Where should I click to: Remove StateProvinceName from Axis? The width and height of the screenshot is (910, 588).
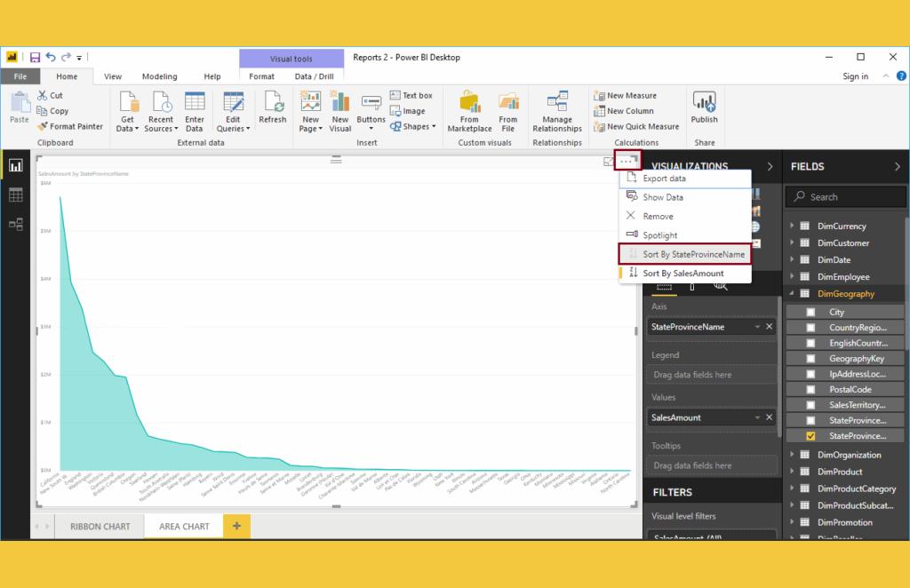pyautogui.click(x=770, y=327)
